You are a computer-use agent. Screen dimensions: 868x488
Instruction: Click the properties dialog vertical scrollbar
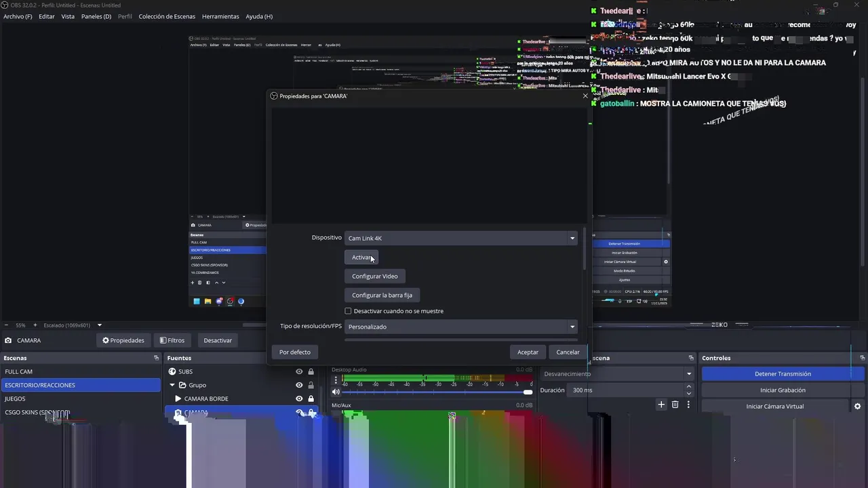584,249
